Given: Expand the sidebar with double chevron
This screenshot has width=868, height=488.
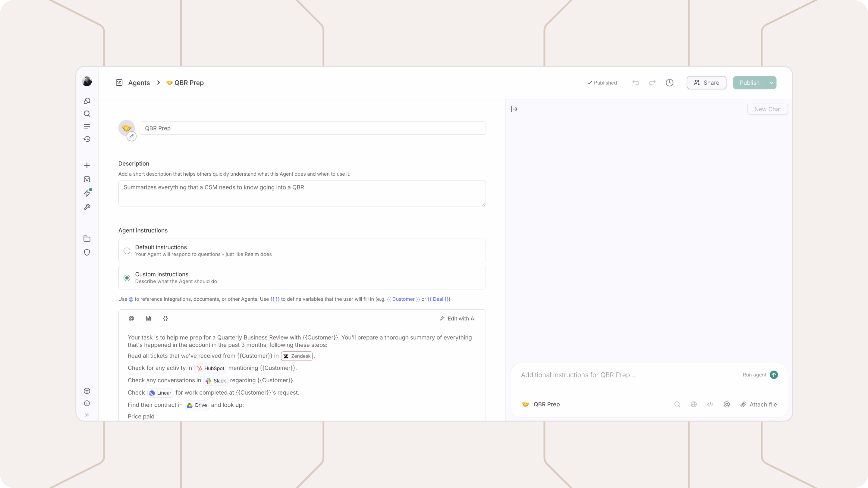Looking at the screenshot, I should (87, 415).
